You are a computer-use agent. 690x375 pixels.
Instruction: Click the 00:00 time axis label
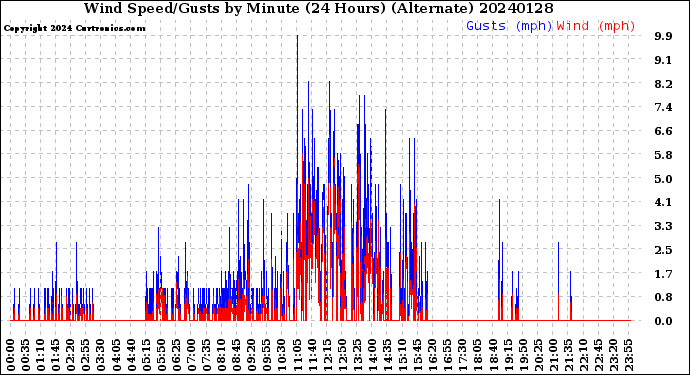11,354
